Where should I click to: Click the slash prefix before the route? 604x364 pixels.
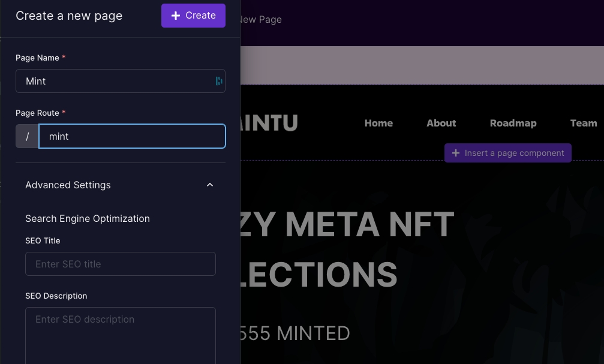coord(27,136)
